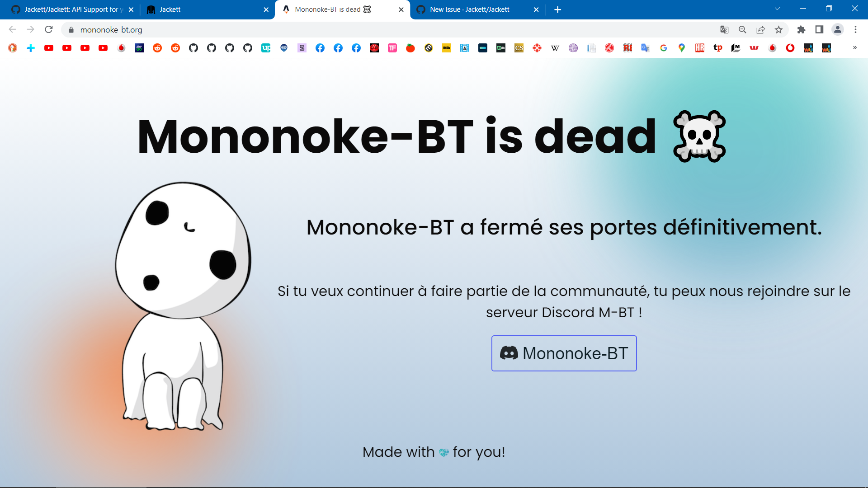This screenshot has width=868, height=488.
Task: Open the Reddit bookmark
Action: click(157, 48)
